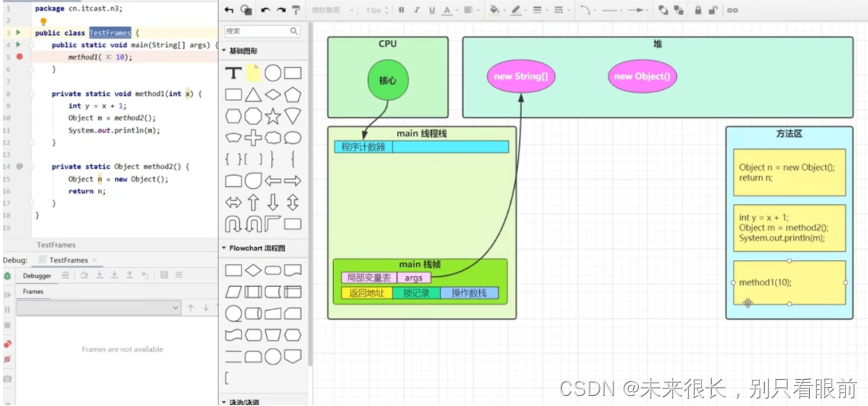Screen dimensions: 868x406
Task: Click bring-to-front layer icon
Action: click(x=663, y=10)
